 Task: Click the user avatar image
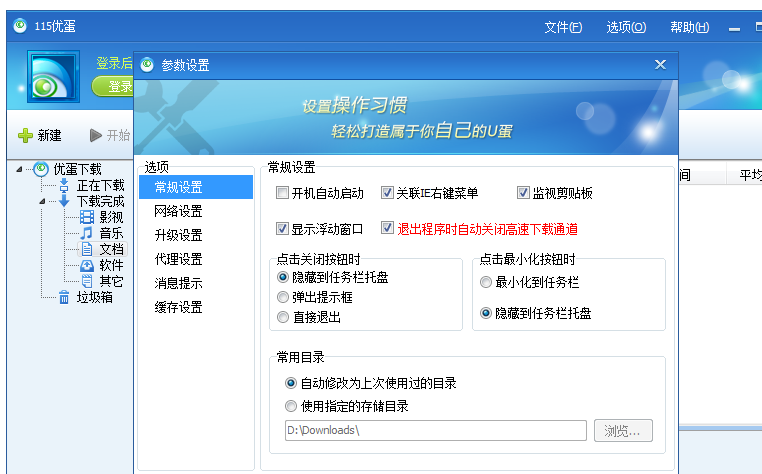(53, 76)
